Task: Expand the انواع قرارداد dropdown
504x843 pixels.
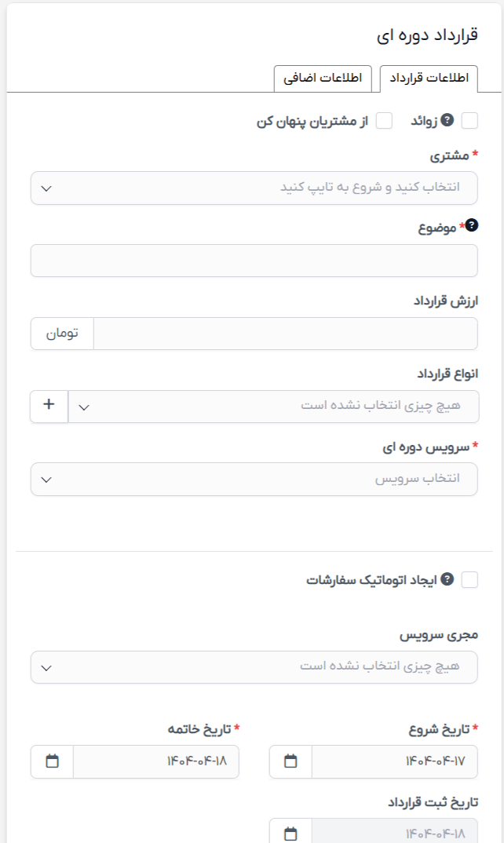Action: tap(274, 407)
